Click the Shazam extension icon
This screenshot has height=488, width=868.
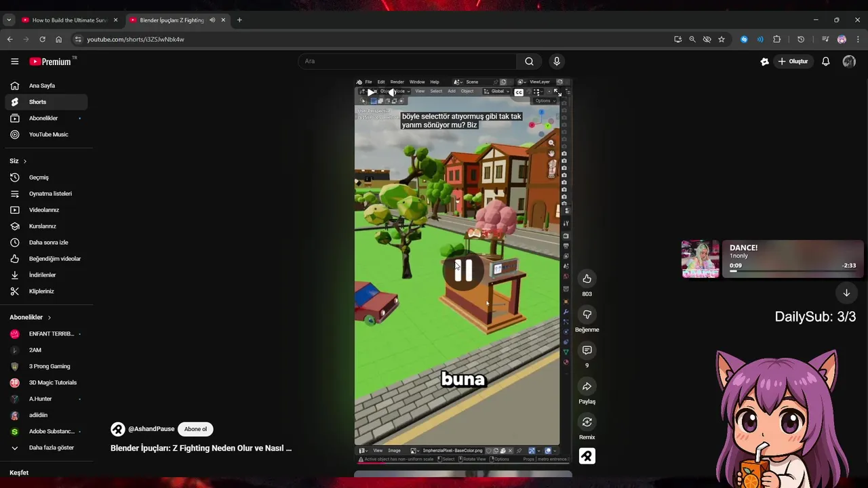(744, 39)
